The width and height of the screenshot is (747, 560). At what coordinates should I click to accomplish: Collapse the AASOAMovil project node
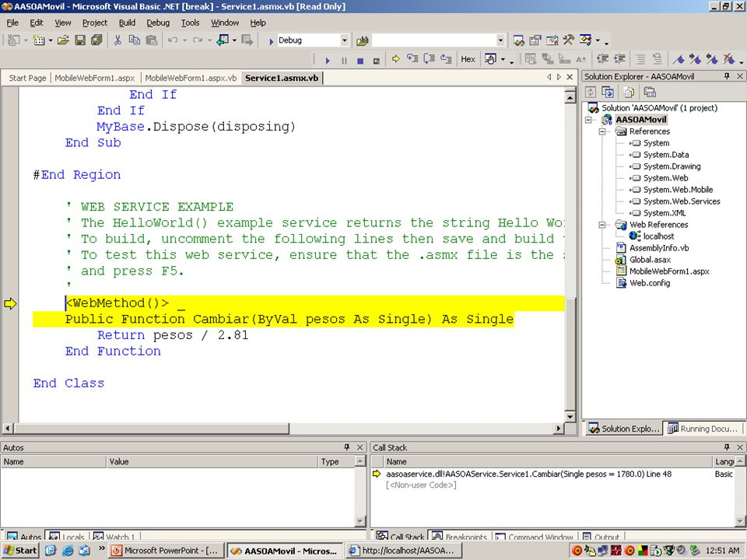589,120
